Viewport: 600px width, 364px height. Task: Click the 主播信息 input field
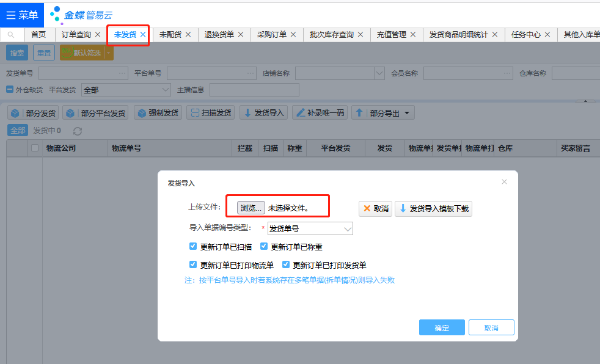pos(254,90)
